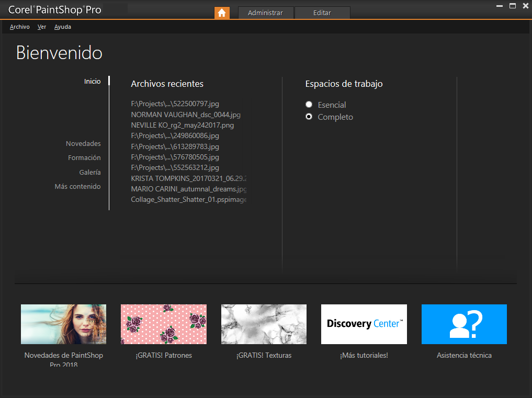Image resolution: width=532 pixels, height=398 pixels.
Task: Switch to the Administrar tab
Action: [x=266, y=13]
